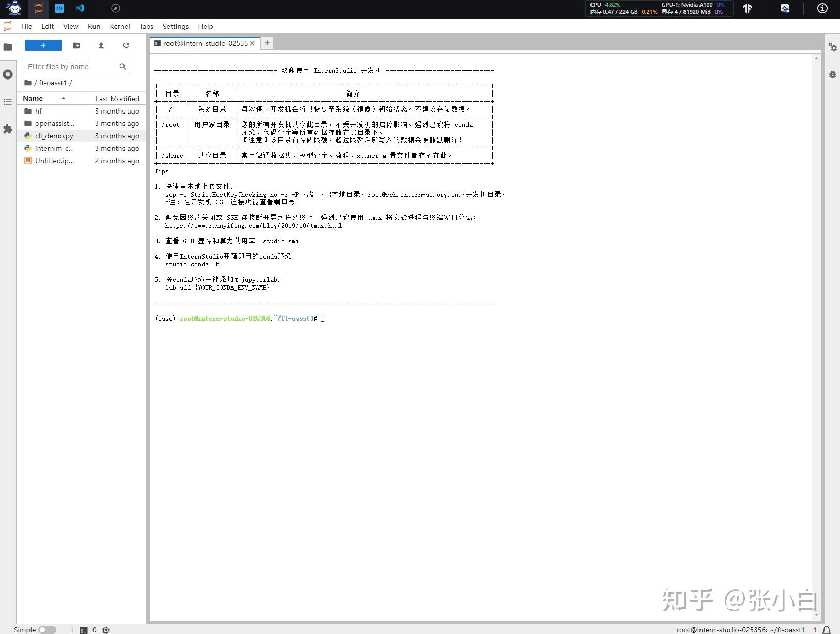Screen dimensions: 840x634
Task: Focus the Filter files by name field
Action: (76, 67)
